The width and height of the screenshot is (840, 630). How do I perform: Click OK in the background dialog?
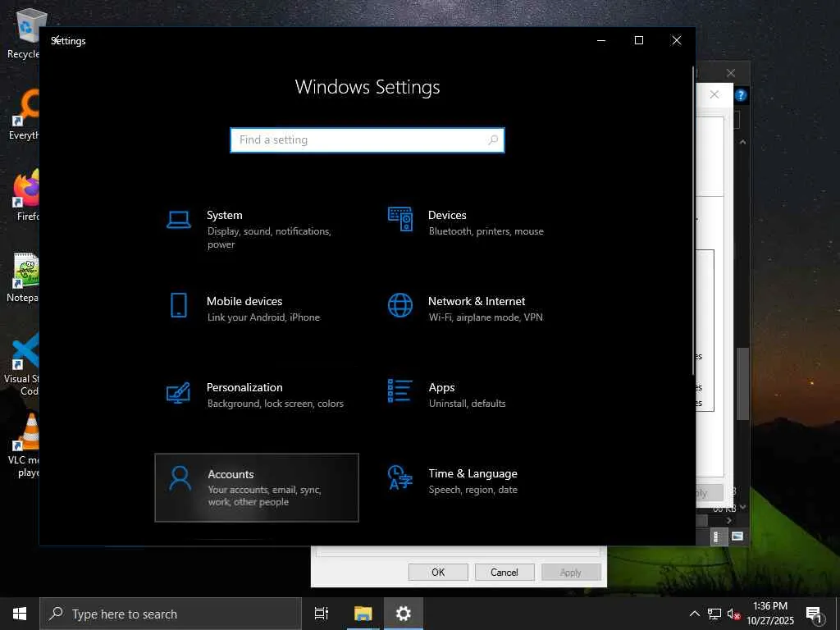[x=438, y=572]
